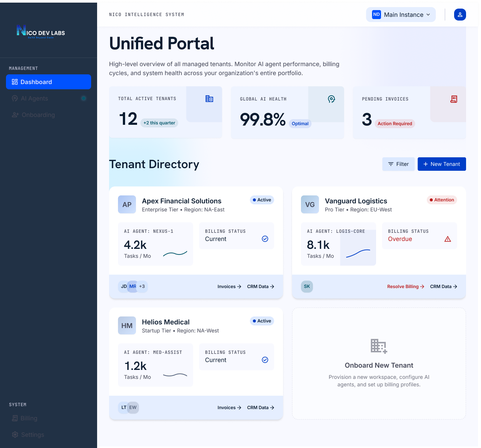Screen dimensions: 481x448
Task: Open AI Agents in the sidebar
Action: (x=49, y=98)
